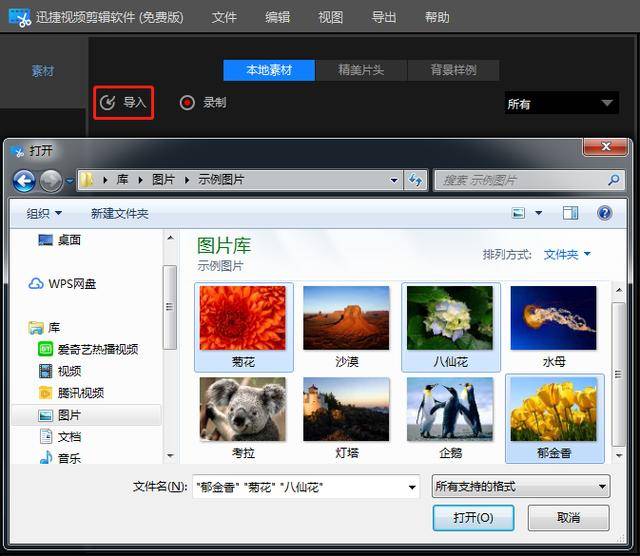Go back with the blue back arrow
The width and height of the screenshot is (640, 556).
coord(24,180)
